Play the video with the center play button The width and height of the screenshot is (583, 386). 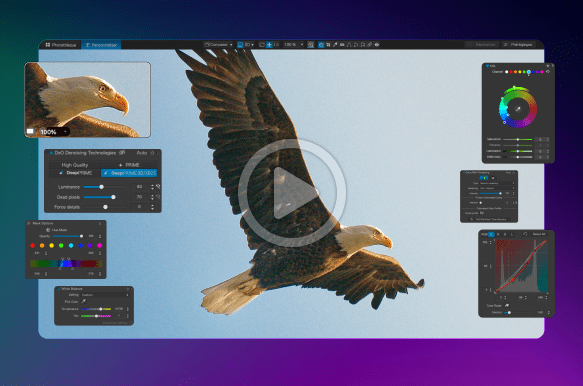[292, 193]
